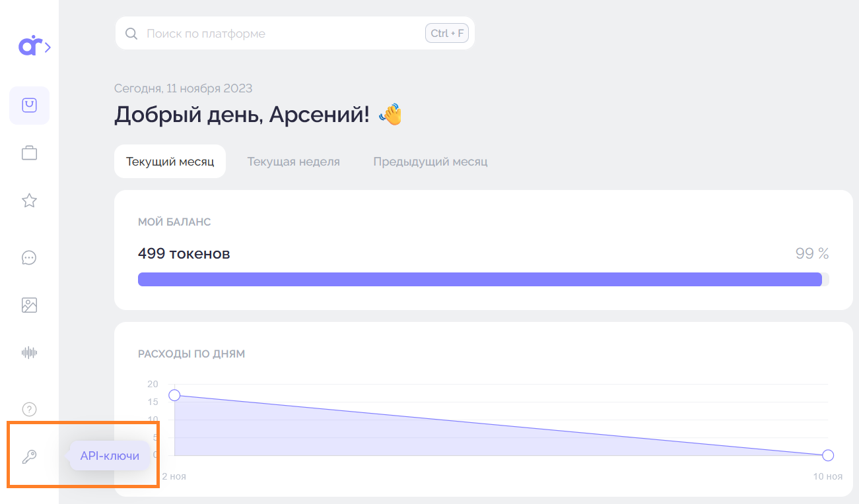Click the "499 токенов" balance text

(184, 253)
